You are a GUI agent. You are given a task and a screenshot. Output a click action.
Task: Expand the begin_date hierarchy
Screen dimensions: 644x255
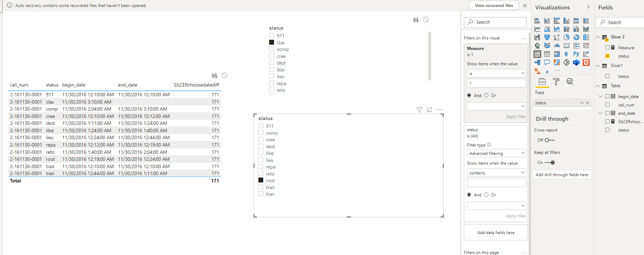click(x=600, y=96)
